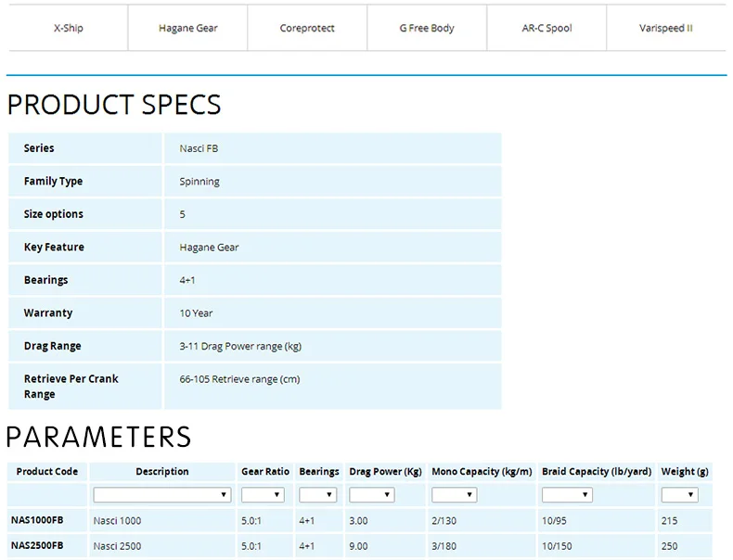This screenshot has height=560, width=733.
Task: Click the 10/150 braid capacity value
Action: [557, 546]
